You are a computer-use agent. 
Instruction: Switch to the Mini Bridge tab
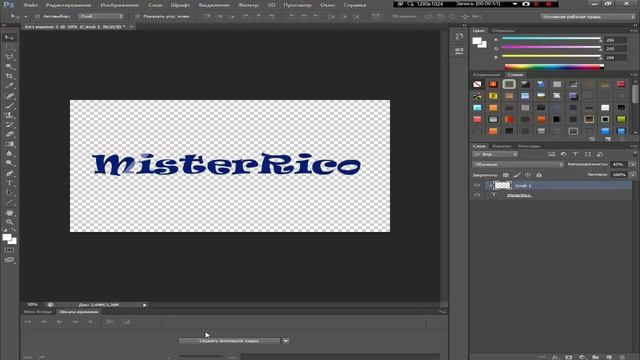(38, 312)
